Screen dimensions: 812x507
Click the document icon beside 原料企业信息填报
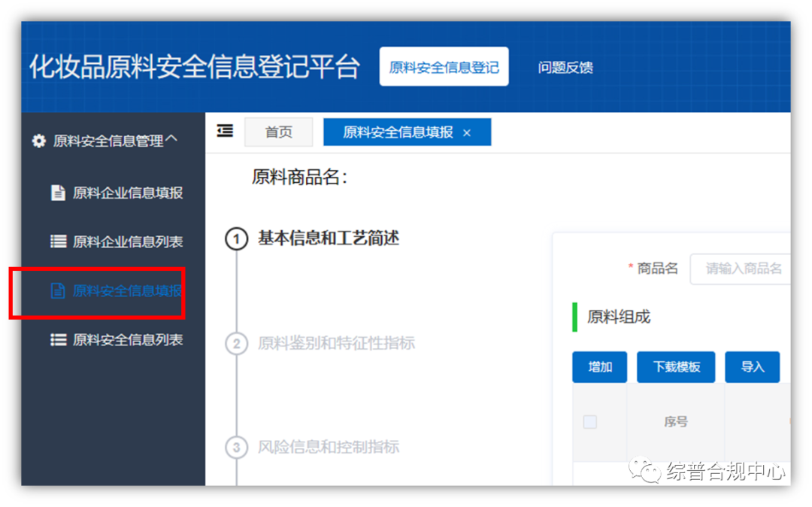point(59,193)
